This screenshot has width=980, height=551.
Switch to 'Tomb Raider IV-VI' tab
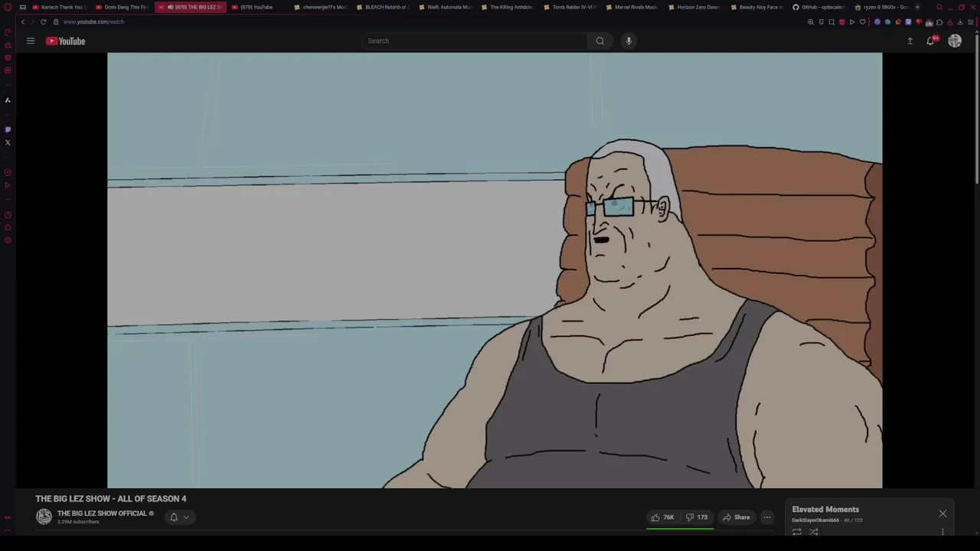(570, 7)
